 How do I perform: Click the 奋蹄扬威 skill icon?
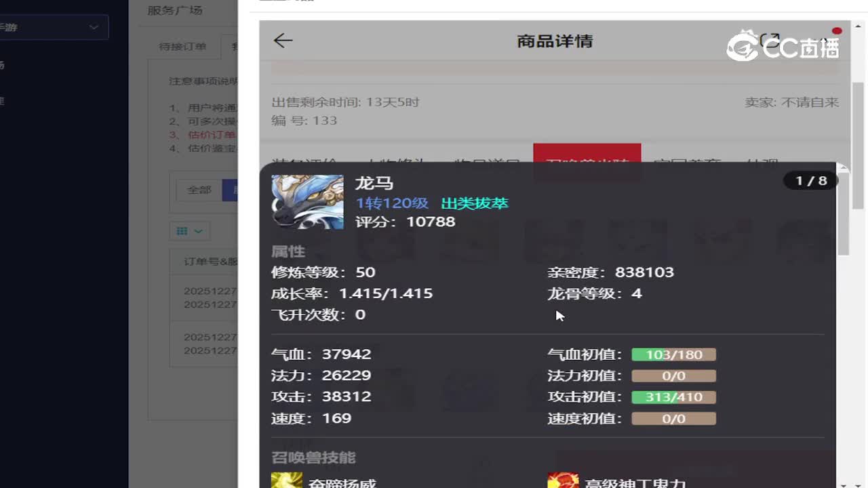coord(287,480)
